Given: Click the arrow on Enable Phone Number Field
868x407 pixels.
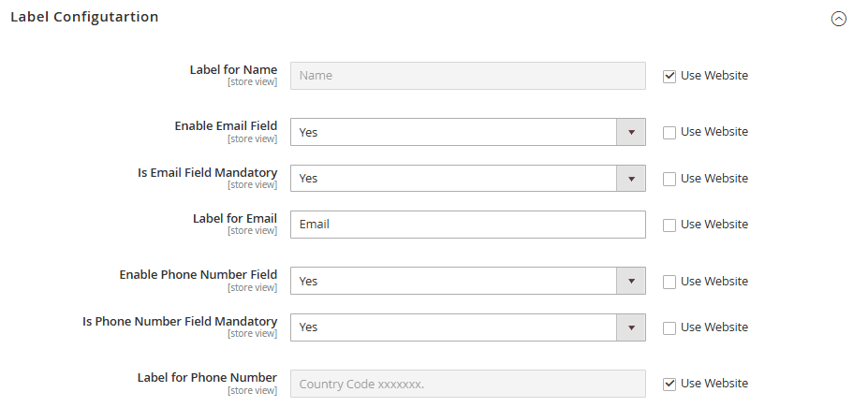Looking at the screenshot, I should [631, 281].
